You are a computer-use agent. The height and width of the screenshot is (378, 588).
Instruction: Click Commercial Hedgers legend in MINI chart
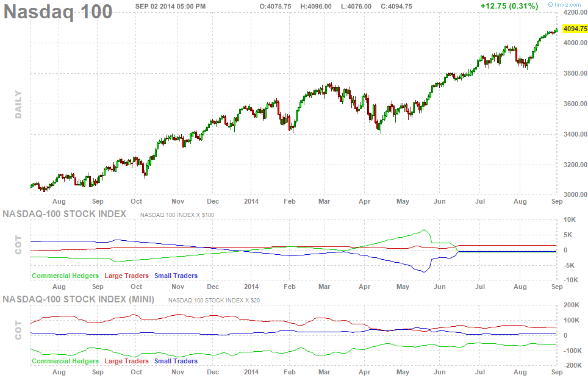pos(65,361)
